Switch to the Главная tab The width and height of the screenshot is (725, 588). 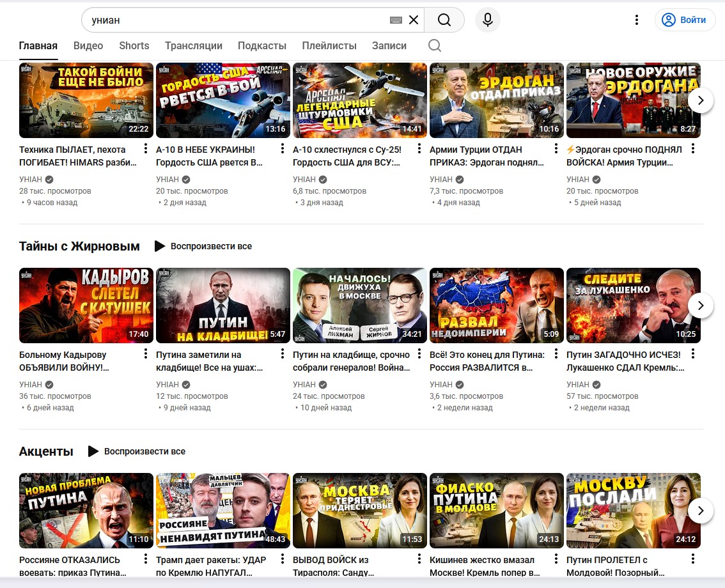pyautogui.click(x=38, y=46)
